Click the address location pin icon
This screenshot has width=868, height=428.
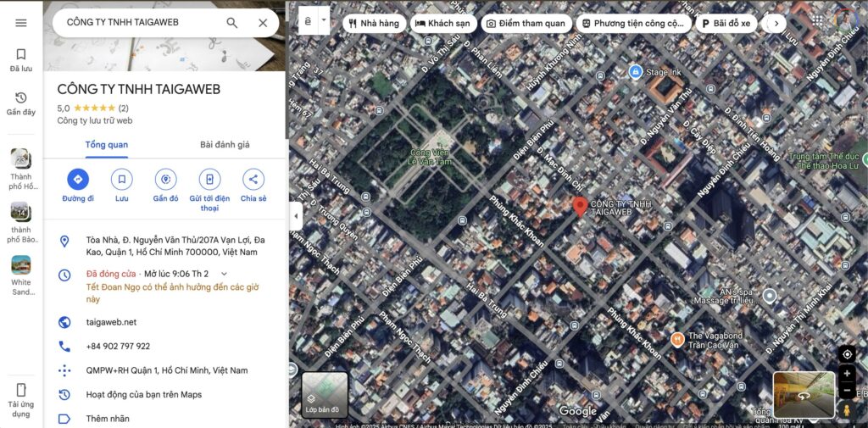coord(64,242)
